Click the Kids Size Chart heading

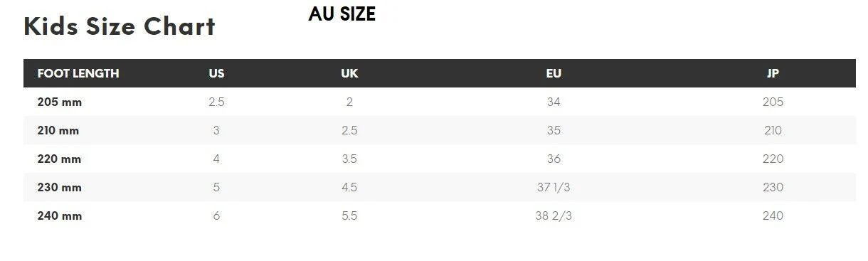120,26
